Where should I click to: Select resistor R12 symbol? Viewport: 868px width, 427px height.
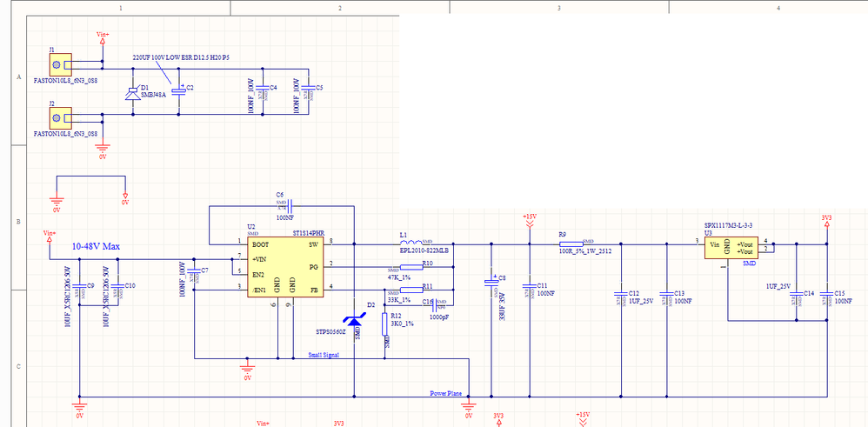click(x=384, y=324)
